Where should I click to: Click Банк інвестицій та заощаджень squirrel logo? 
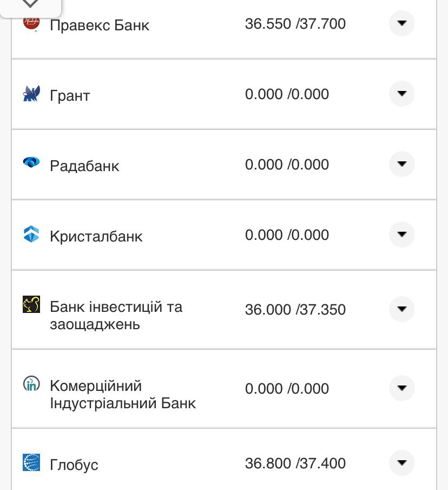(x=31, y=304)
